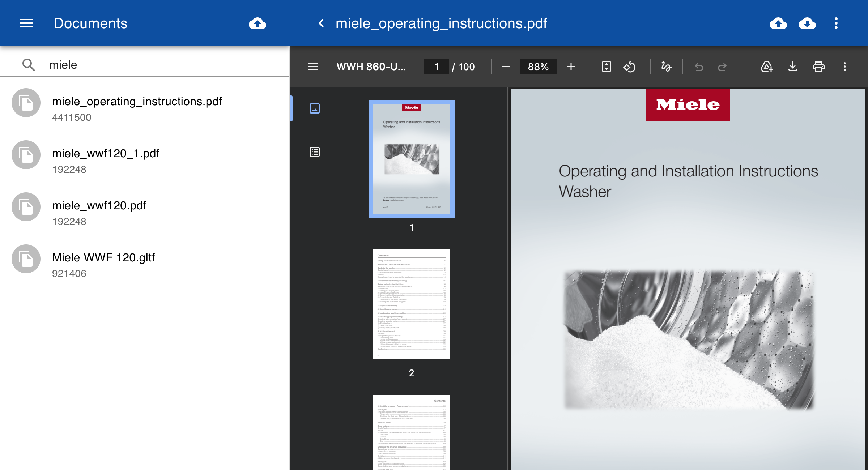
Task: Switch to document outline view
Action: [x=315, y=152]
